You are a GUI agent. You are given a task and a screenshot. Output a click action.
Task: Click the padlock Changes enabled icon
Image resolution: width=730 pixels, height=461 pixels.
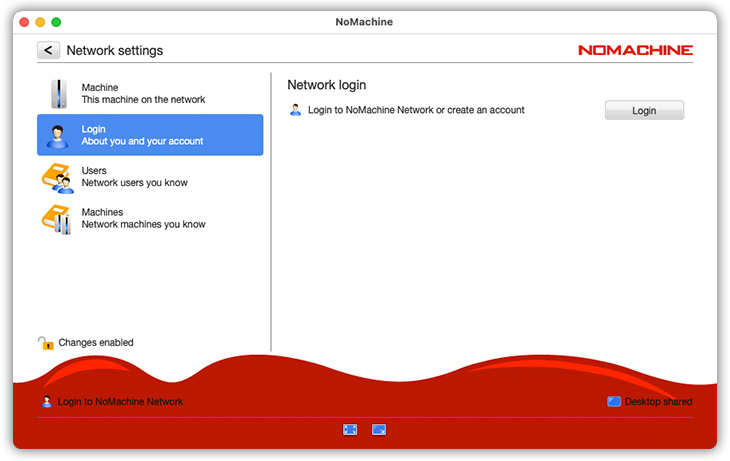45,343
